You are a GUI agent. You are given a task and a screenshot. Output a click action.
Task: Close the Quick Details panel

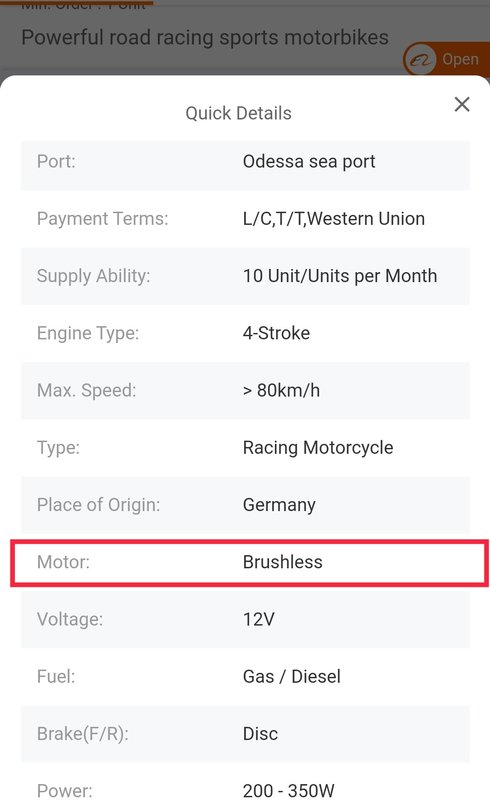[x=462, y=104]
